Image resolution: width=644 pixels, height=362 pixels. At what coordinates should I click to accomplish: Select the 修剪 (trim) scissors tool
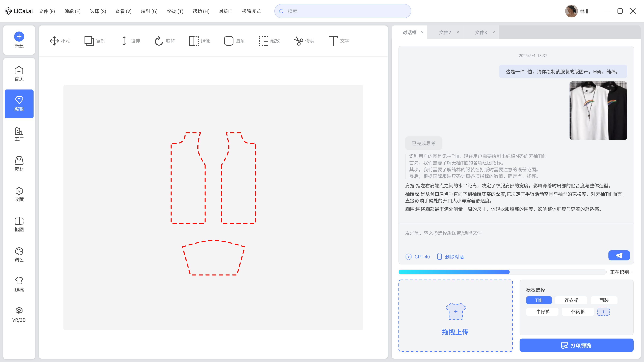304,41
